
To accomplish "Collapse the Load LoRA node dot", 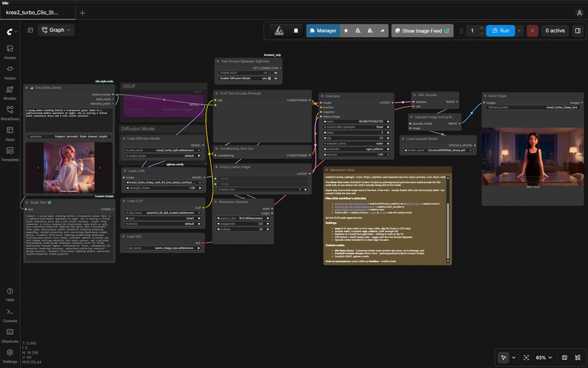I will (x=124, y=171).
